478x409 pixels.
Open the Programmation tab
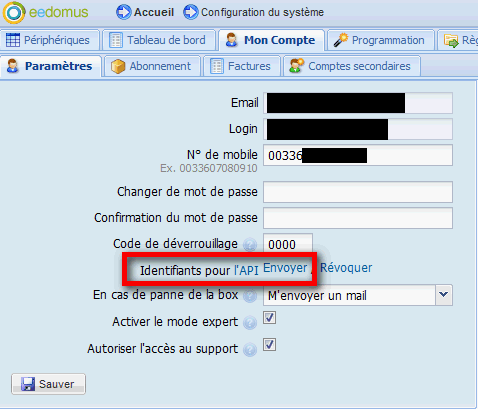[x=381, y=40]
